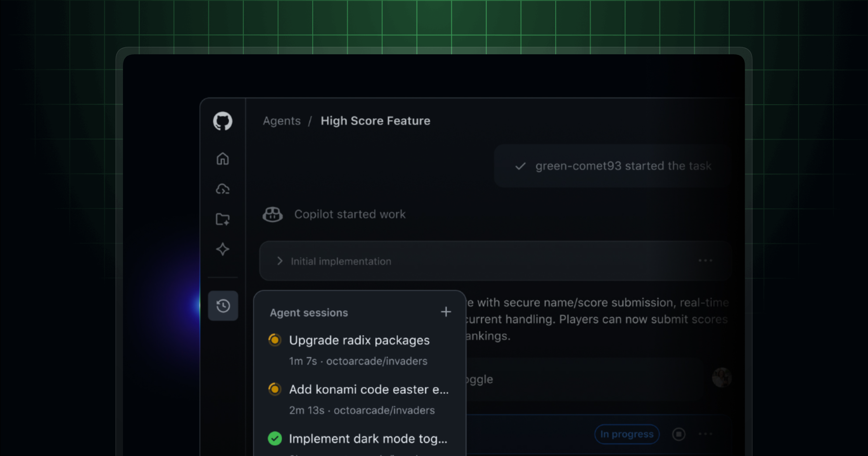Open the agent session history icon
Screen dimensions: 868x456
[223, 306]
